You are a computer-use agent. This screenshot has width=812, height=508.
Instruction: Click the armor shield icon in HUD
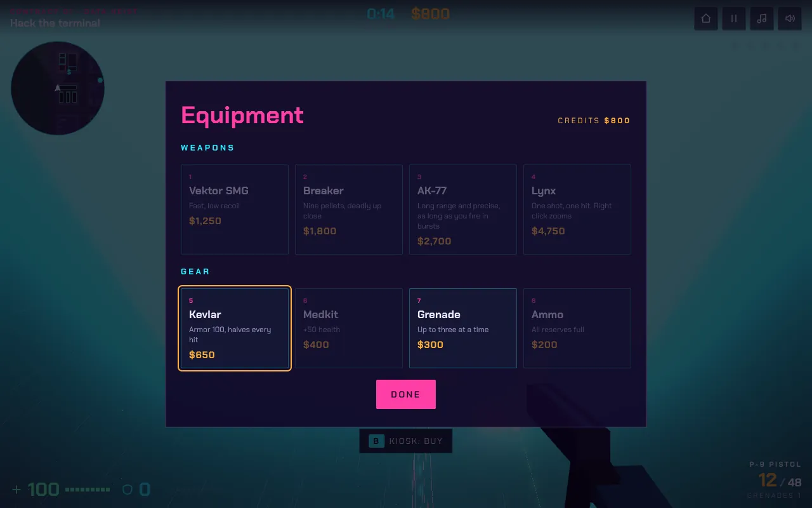(128, 490)
